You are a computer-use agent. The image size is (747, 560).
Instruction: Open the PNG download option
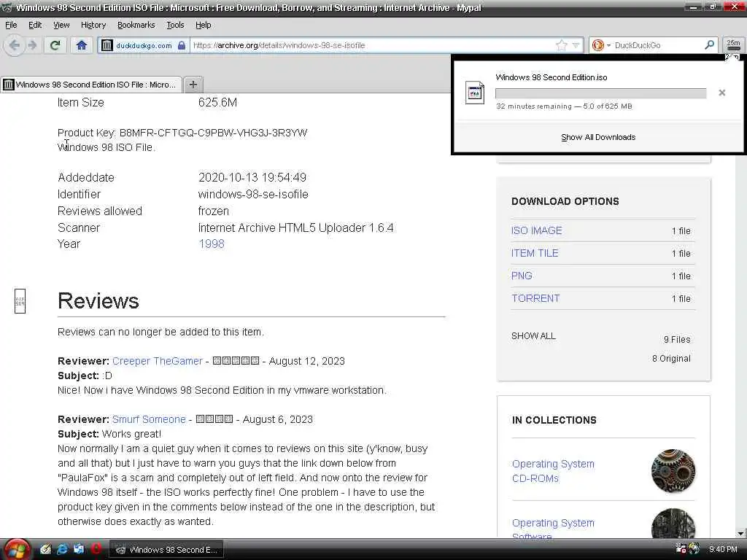click(522, 276)
